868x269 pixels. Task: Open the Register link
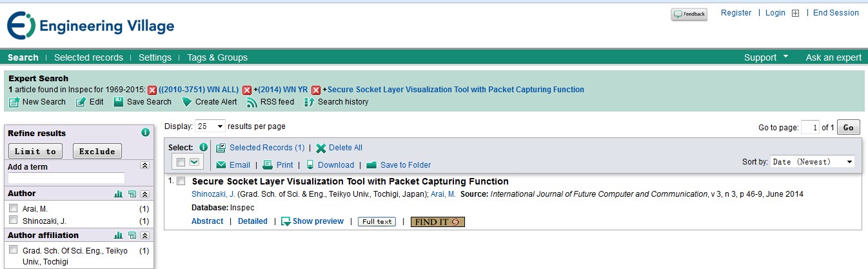coord(736,13)
